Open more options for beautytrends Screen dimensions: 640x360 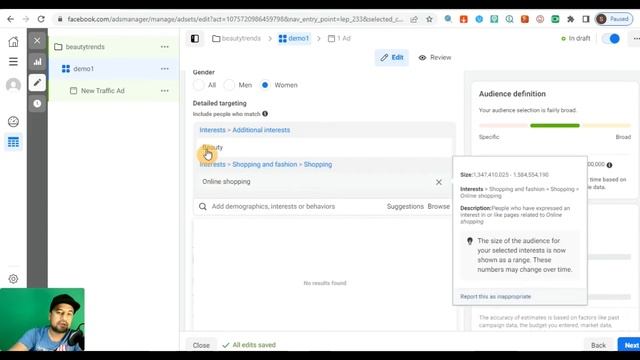(164, 47)
